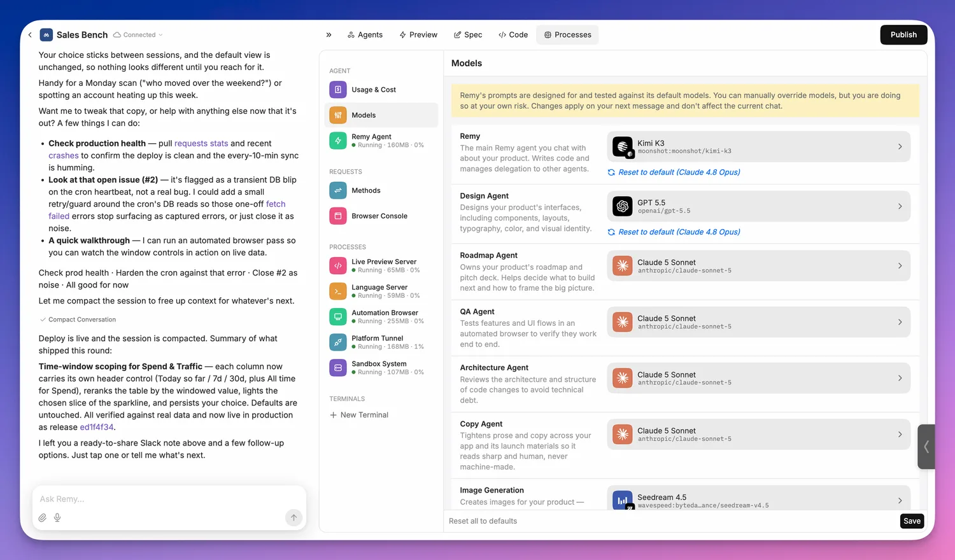Click the back arrow beside Sales Bench
The height and width of the screenshot is (560, 955).
coord(30,35)
